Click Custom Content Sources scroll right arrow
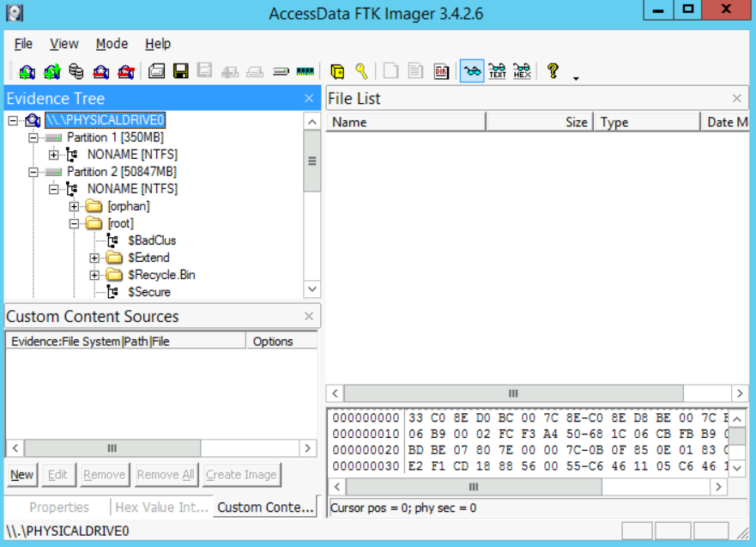Viewport: 756px width, 547px height. 307,448
